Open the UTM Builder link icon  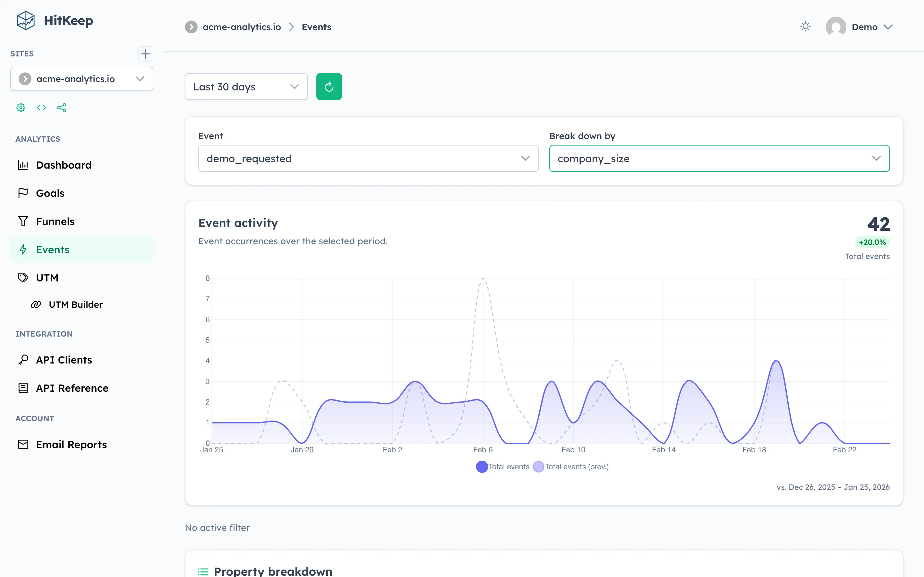(x=36, y=304)
